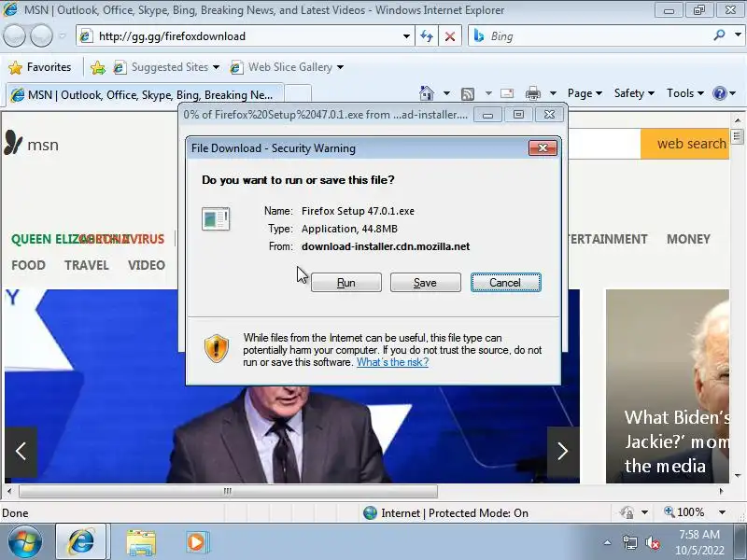Open the Biden story thumbnail
747x560 pixels.
668,386
